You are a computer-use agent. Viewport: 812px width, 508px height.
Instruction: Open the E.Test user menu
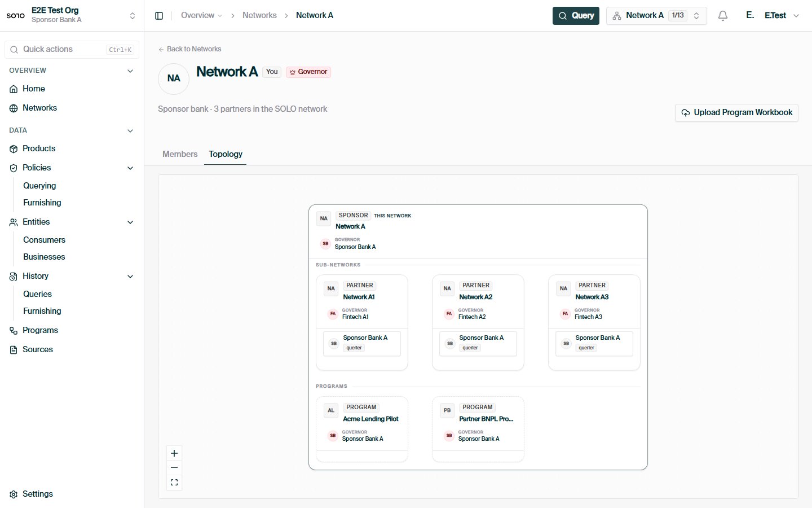point(782,15)
